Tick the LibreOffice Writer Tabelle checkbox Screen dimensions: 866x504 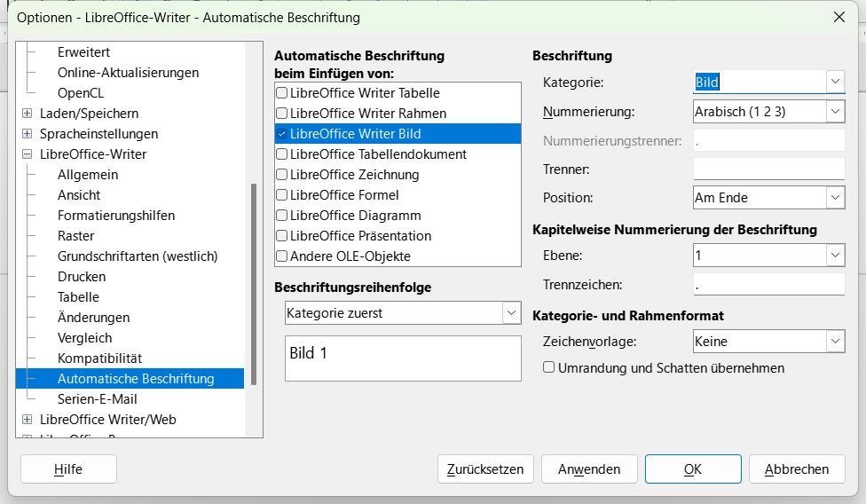coord(281,93)
